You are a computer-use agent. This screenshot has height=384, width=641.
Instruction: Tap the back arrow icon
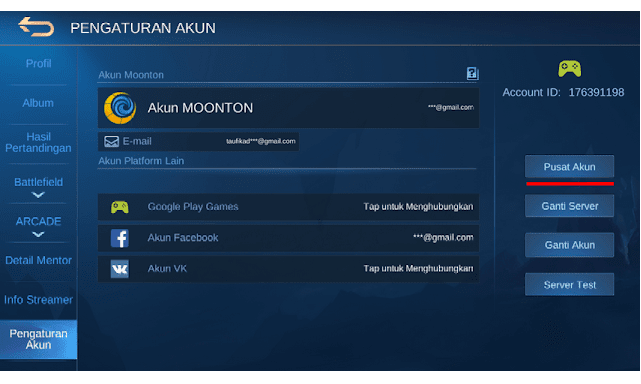(36, 27)
